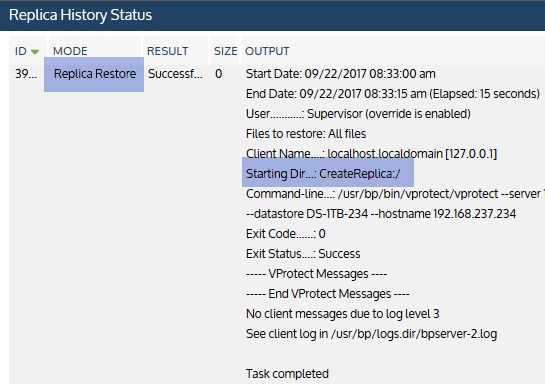The height and width of the screenshot is (384, 545).
Task: Select the Replica Restore mode cell
Action: [95, 74]
